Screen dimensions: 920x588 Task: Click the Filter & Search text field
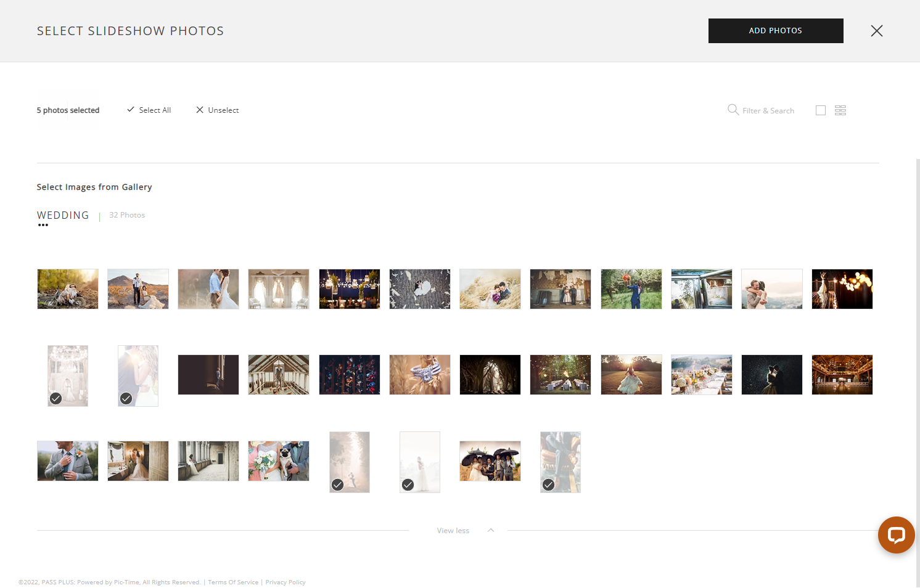click(768, 111)
